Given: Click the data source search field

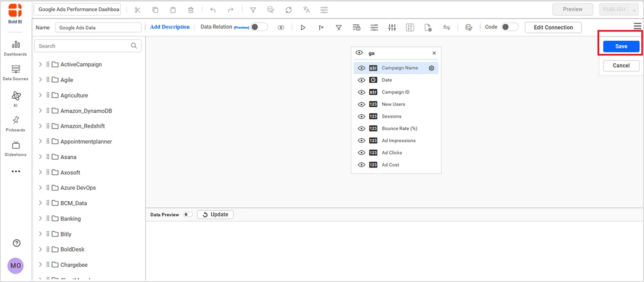Looking at the screenshot, I should (88, 46).
